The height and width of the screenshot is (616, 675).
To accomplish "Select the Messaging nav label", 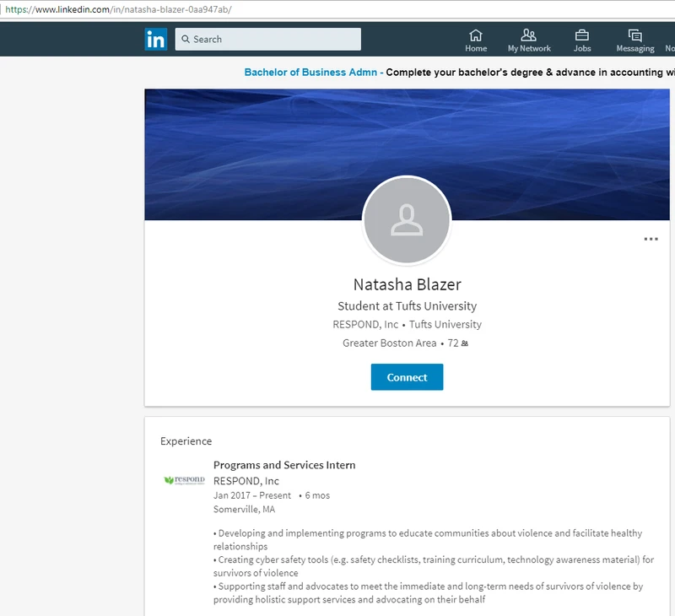I will (635, 49).
